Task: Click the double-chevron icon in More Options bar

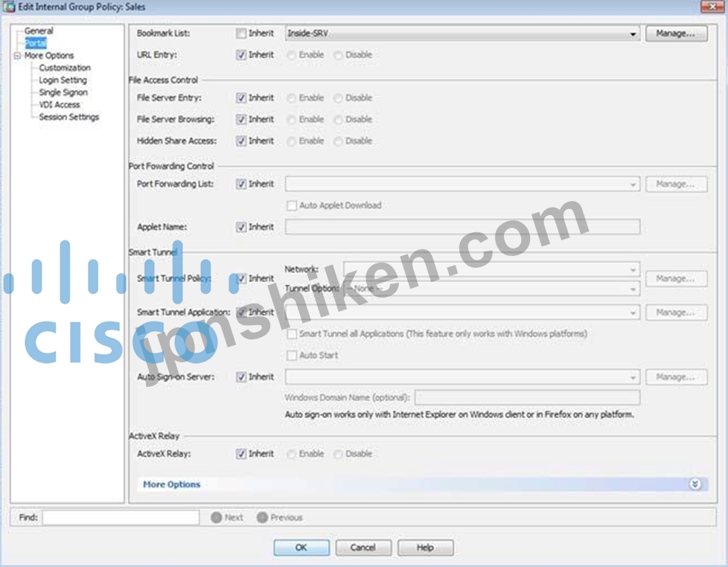Action: pyautogui.click(x=695, y=484)
